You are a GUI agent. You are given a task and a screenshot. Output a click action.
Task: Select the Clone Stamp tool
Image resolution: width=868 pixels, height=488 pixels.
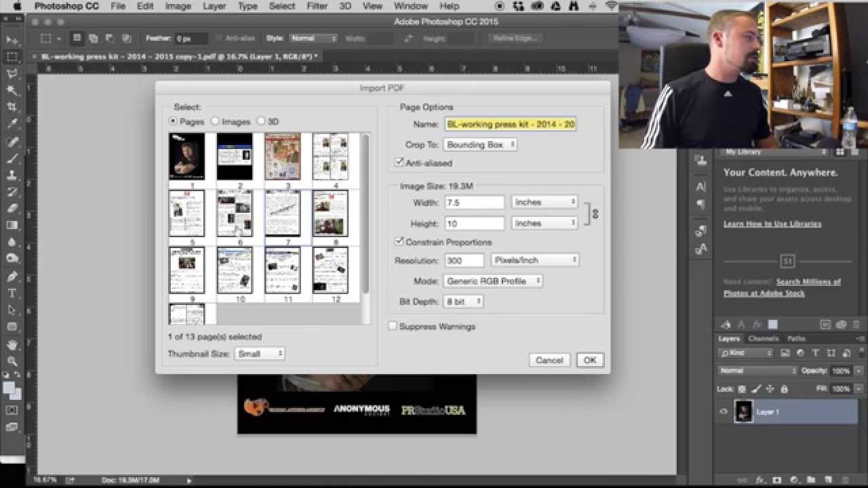point(12,175)
